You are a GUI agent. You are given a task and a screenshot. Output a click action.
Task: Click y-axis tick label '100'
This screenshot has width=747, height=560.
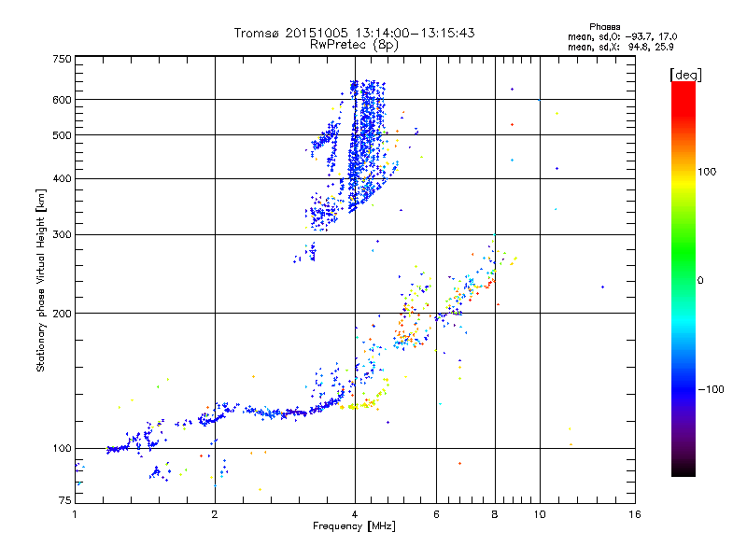62,448
